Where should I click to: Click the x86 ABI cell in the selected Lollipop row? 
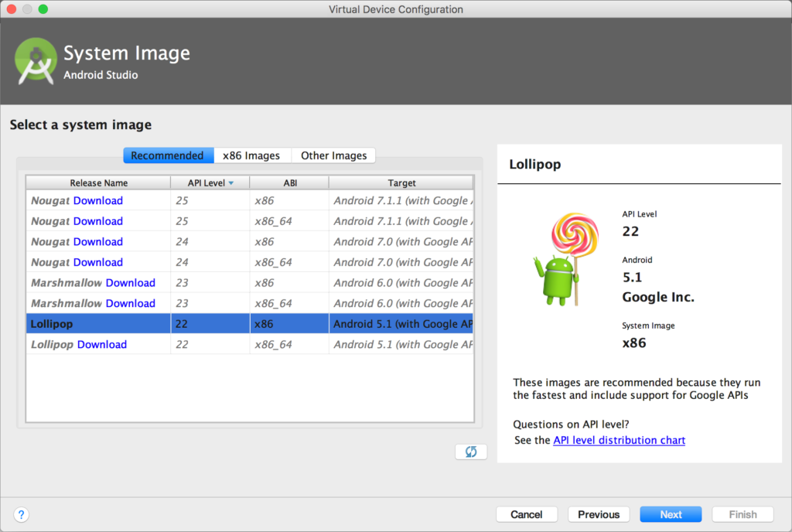[289, 323]
